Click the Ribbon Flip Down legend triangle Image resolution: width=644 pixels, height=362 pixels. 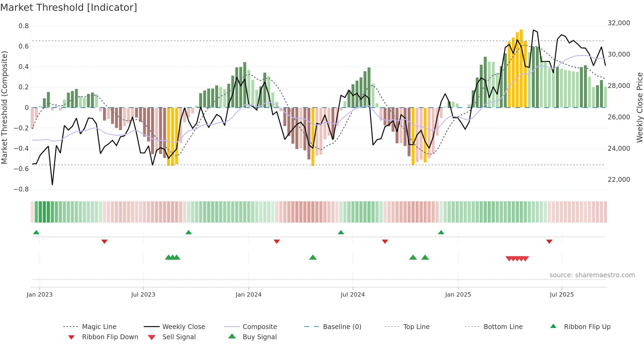click(71, 337)
